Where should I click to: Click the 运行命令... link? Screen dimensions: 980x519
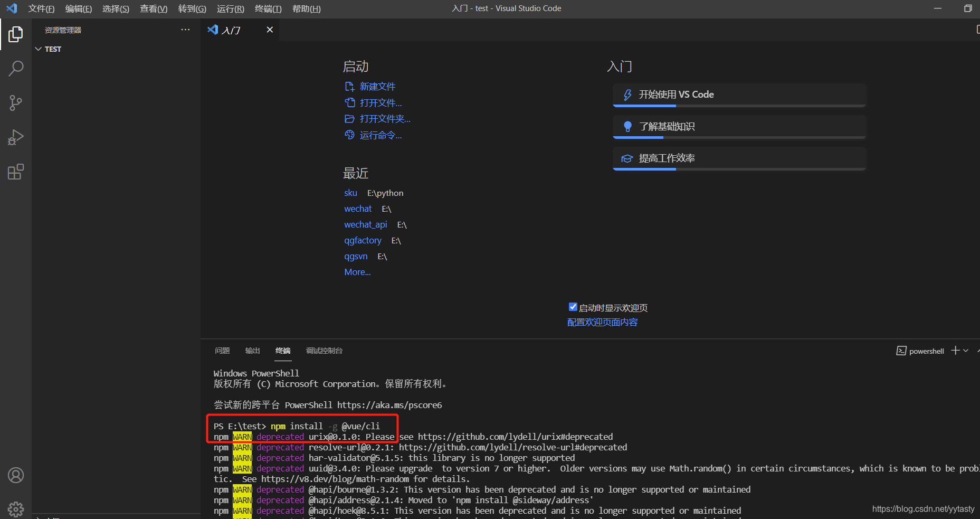click(380, 135)
